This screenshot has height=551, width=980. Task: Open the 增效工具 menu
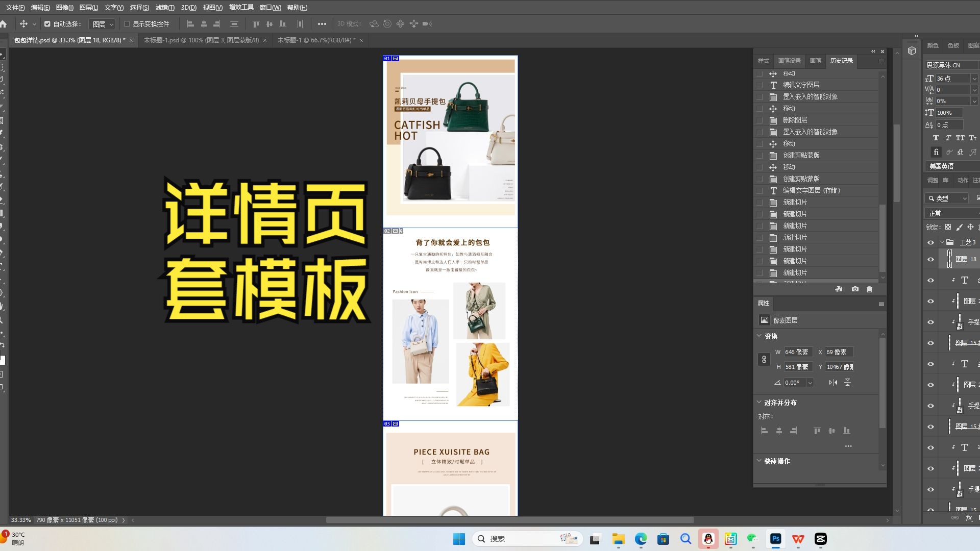[241, 7]
